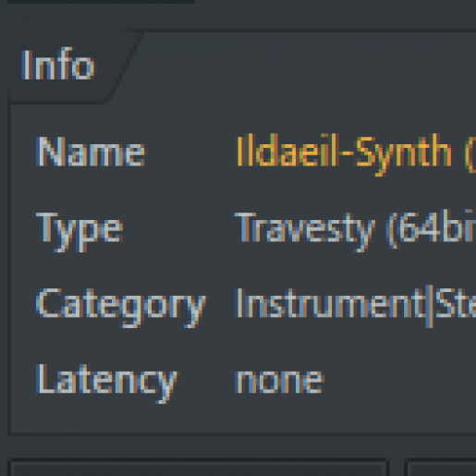Click the panel below the Info box on the left
The height and width of the screenshot is (476, 476).
pos(199,468)
